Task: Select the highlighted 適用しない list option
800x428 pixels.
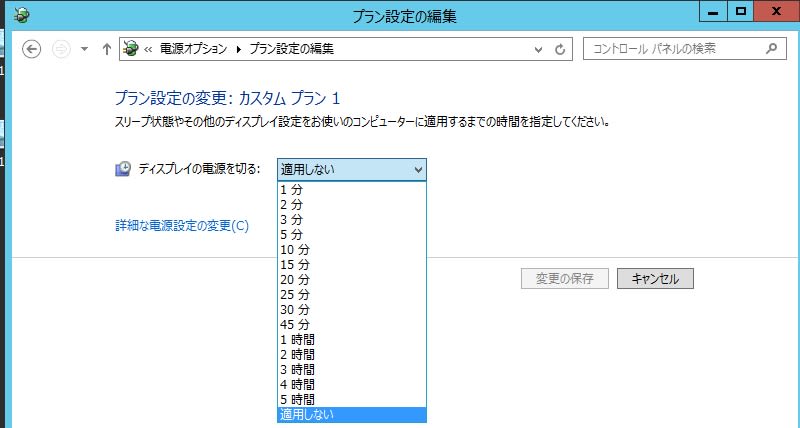Action: point(352,415)
